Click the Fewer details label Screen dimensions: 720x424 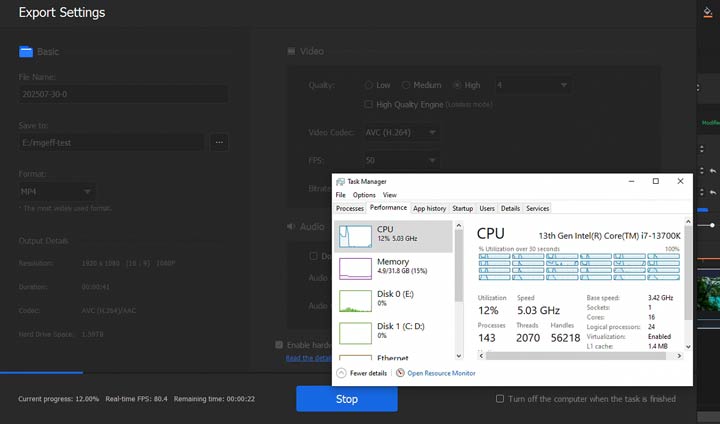368,373
